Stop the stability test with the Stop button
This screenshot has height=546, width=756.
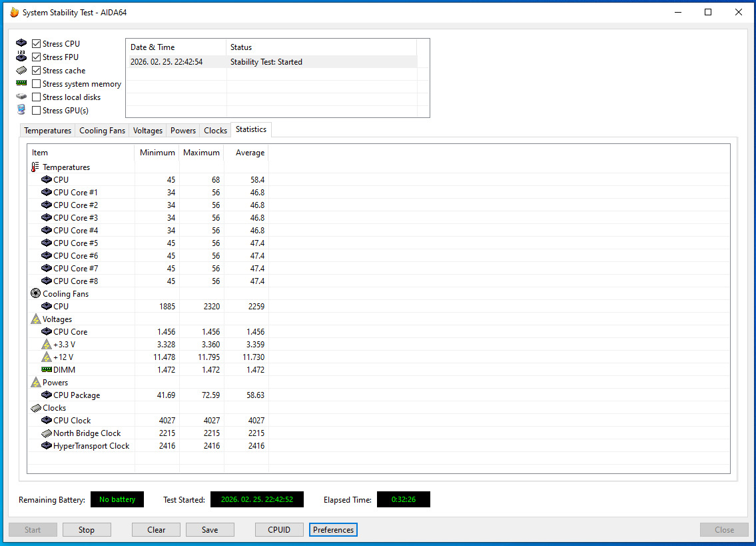tap(87, 529)
